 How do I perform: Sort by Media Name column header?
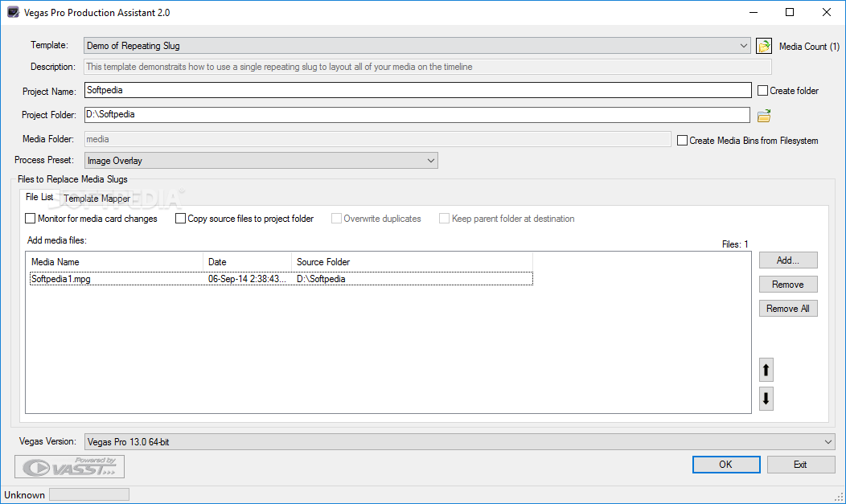(115, 262)
